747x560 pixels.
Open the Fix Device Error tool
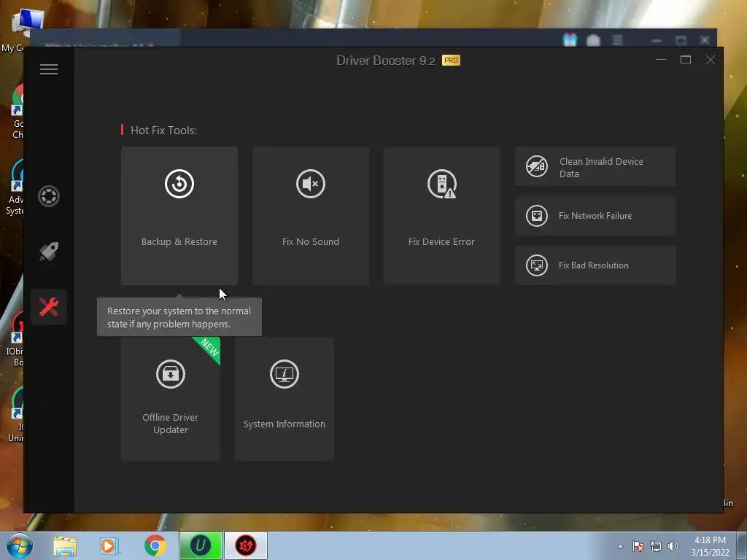pyautogui.click(x=441, y=216)
